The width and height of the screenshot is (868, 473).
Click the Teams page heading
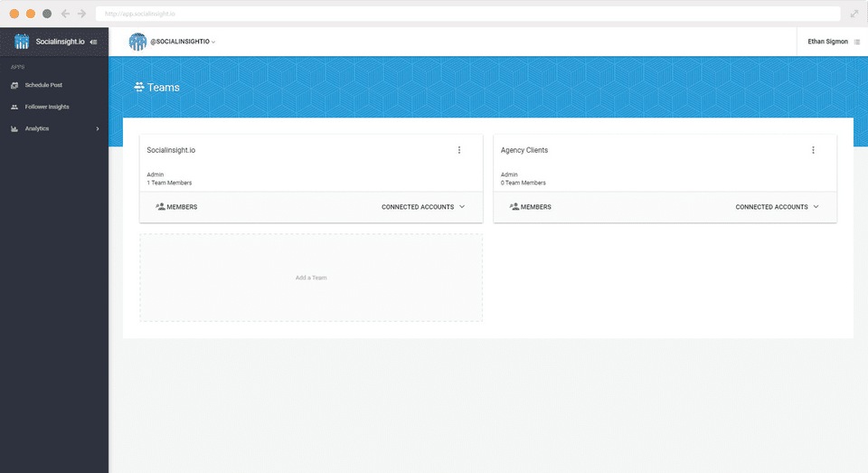pyautogui.click(x=164, y=88)
